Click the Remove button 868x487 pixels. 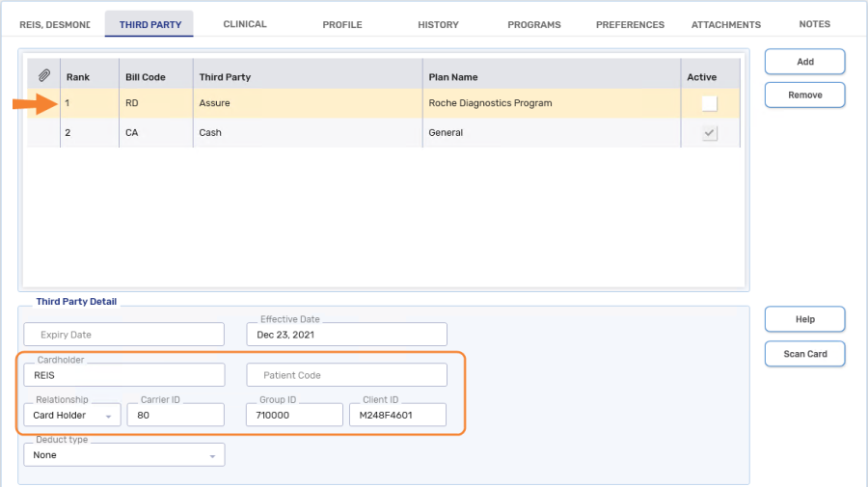(x=804, y=95)
